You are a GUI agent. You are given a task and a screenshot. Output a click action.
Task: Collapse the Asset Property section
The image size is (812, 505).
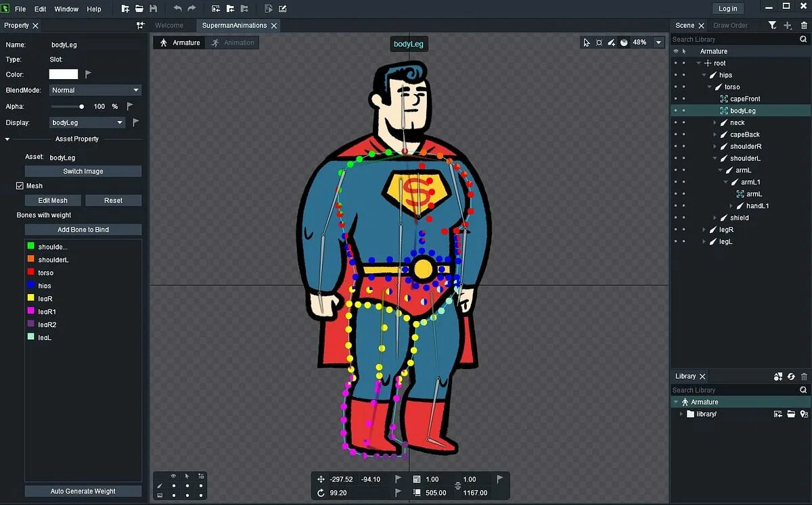(x=7, y=139)
